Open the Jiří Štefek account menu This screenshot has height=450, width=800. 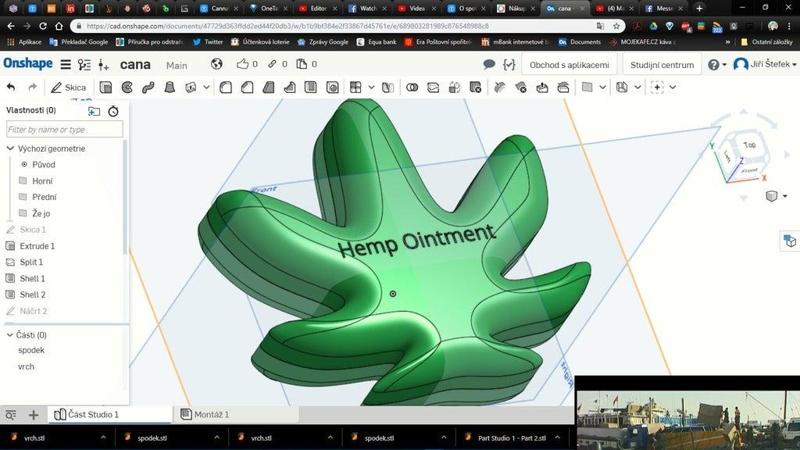point(764,64)
